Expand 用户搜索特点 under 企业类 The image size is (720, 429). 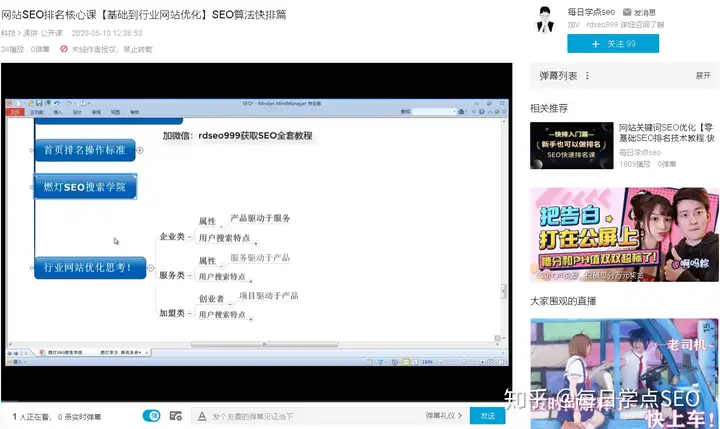pyautogui.click(x=256, y=243)
